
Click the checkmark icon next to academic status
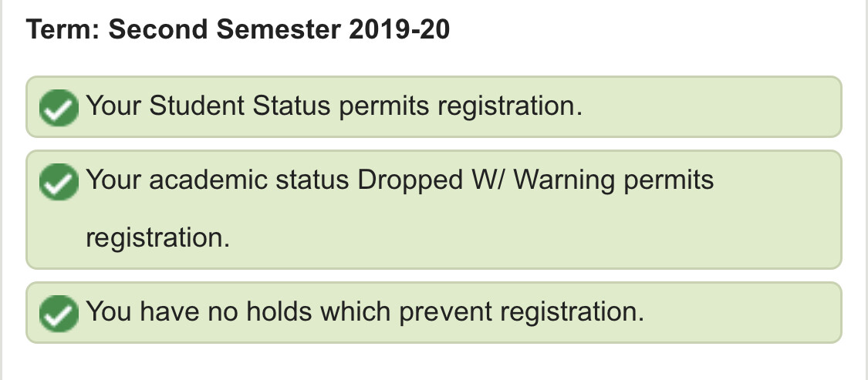59,182
